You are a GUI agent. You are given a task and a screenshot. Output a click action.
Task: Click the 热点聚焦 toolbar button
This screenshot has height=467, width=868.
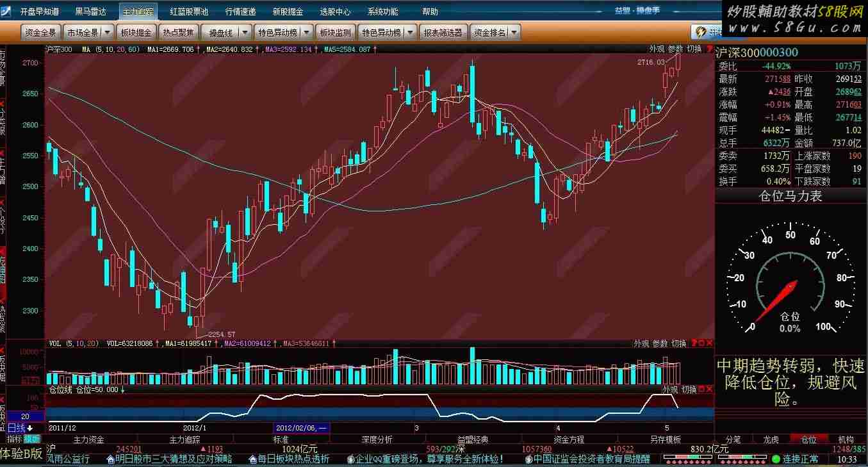[x=178, y=32]
